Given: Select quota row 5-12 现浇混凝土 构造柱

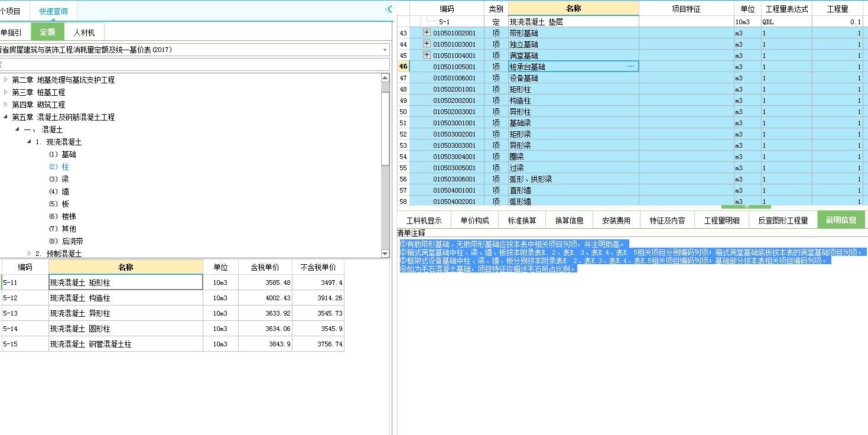Looking at the screenshot, I should coord(172,298).
